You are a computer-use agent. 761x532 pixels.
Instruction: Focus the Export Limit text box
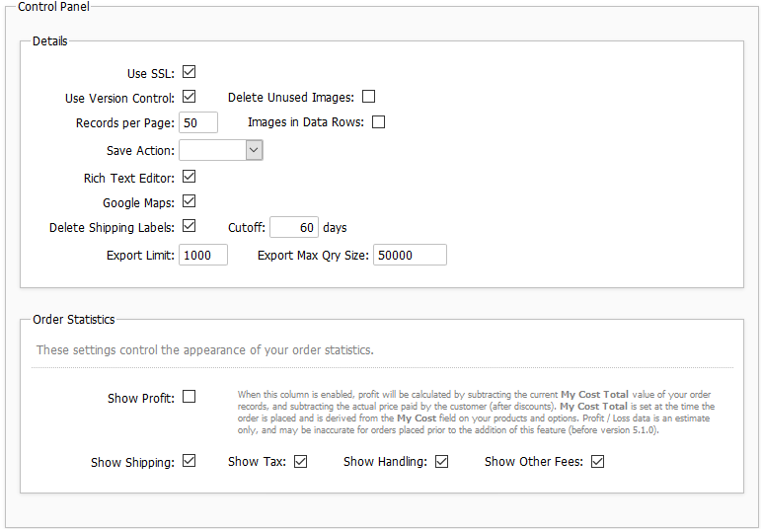(x=202, y=255)
